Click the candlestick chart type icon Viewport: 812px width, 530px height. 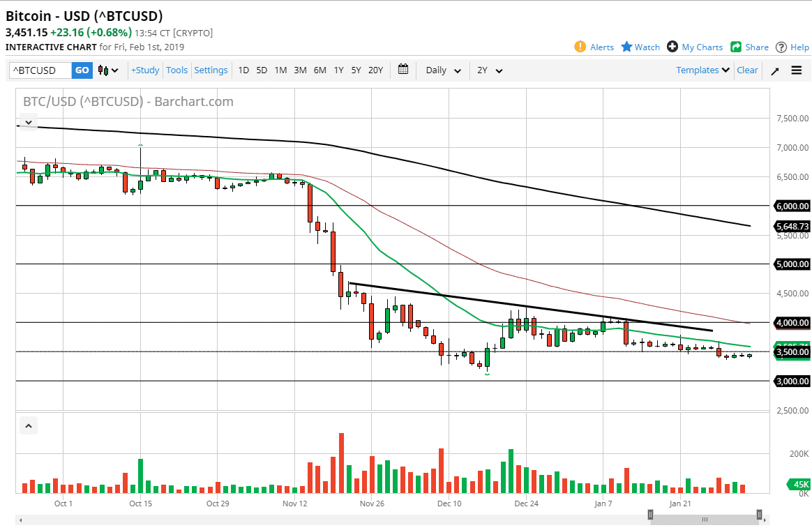(102, 70)
